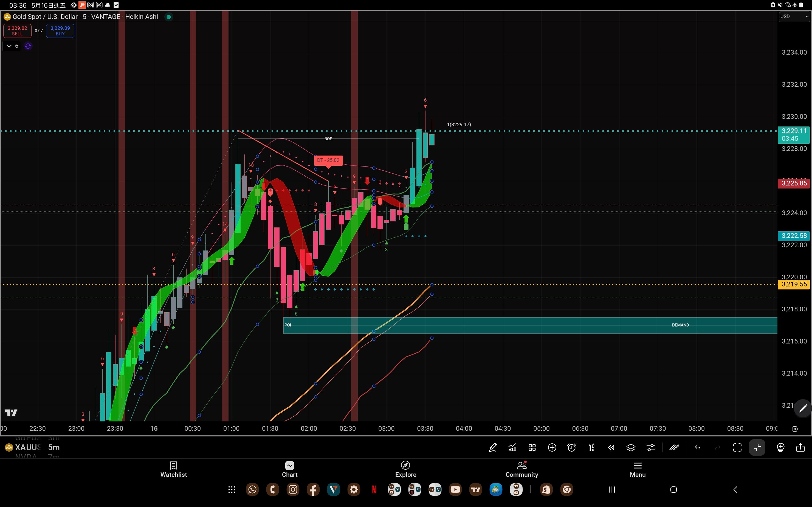Open the object tree layers icon
The width and height of the screenshot is (812, 507).
631,448
